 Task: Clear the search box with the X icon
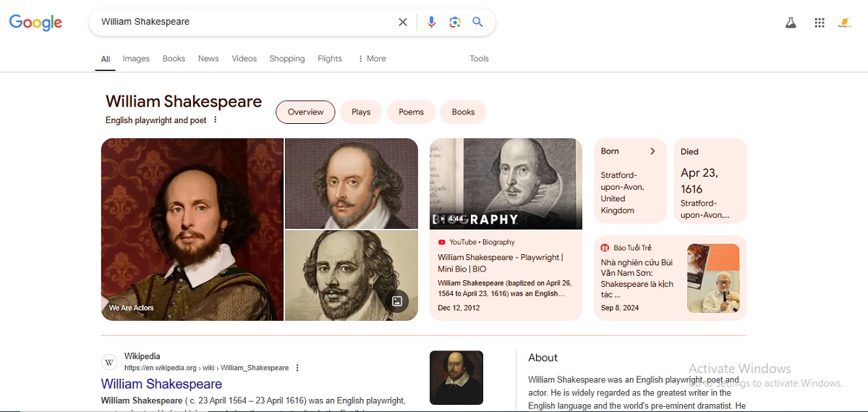click(403, 22)
